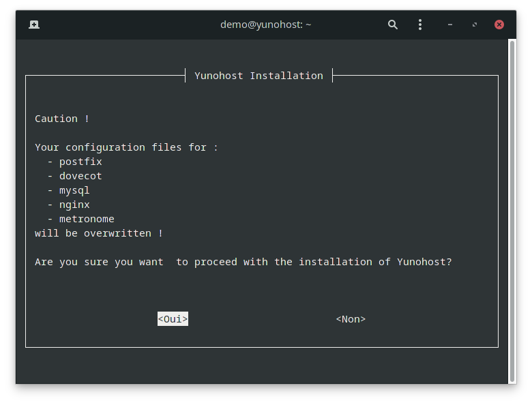Click the terminal vertical scrollbar
The height and width of the screenshot is (405, 532).
[512, 211]
